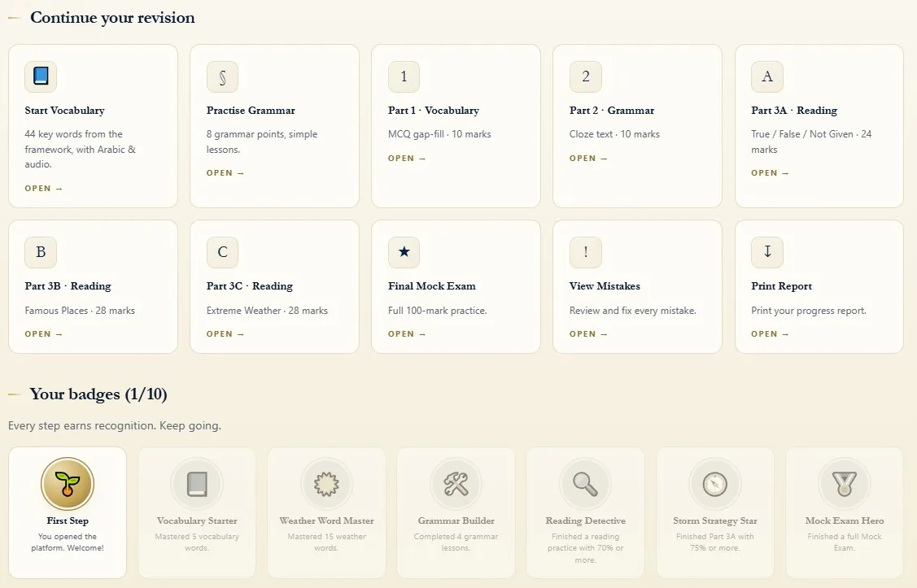Viewport: 917px width, 588px height.
Task: Open the Practise Grammar lessons link
Action: [225, 173]
